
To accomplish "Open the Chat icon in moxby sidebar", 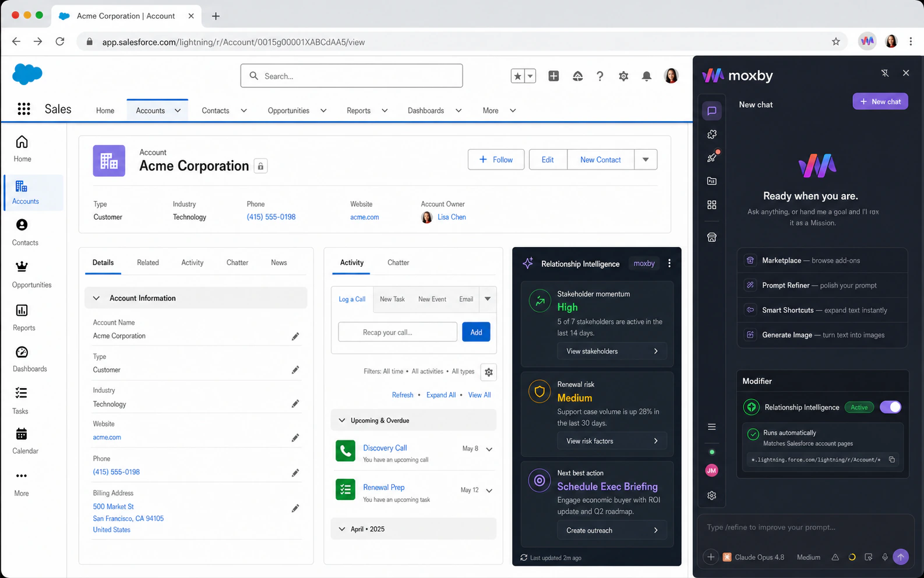I will click(712, 111).
